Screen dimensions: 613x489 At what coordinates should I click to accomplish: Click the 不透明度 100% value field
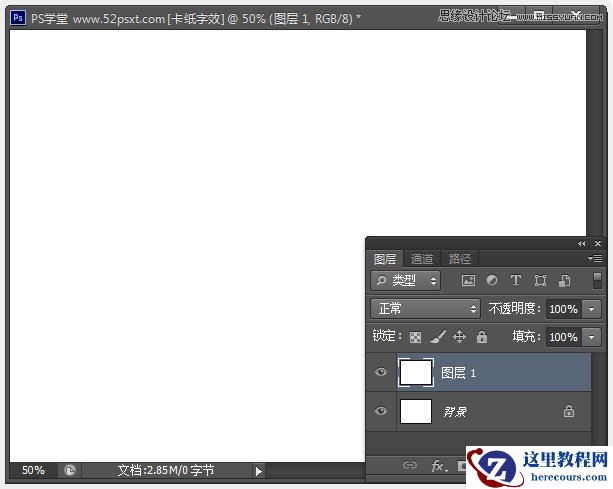pos(564,309)
